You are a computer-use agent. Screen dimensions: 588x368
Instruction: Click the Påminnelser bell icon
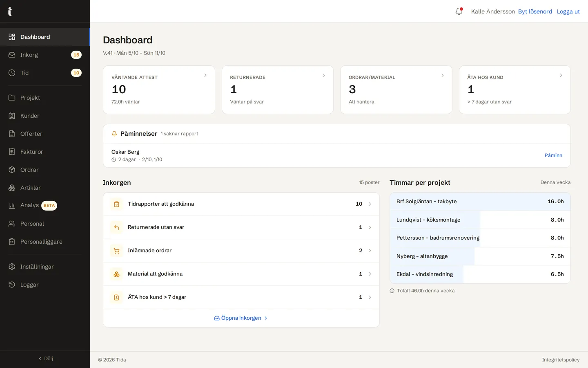pos(114,134)
